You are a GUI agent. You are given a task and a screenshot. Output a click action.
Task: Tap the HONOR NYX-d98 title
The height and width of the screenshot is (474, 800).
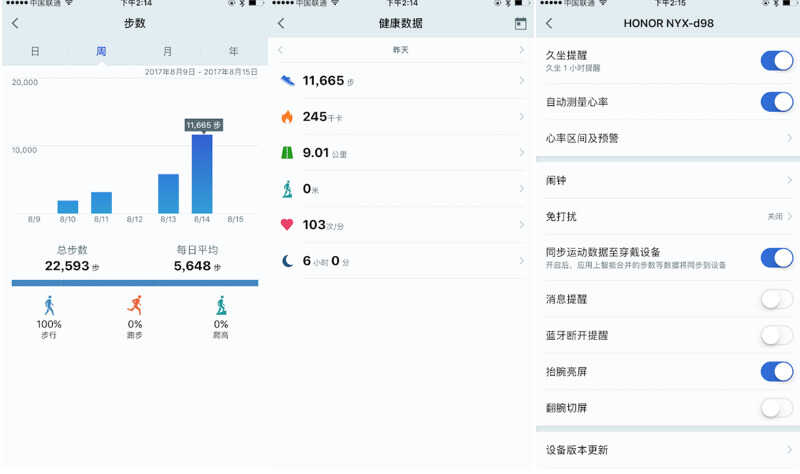(x=668, y=23)
